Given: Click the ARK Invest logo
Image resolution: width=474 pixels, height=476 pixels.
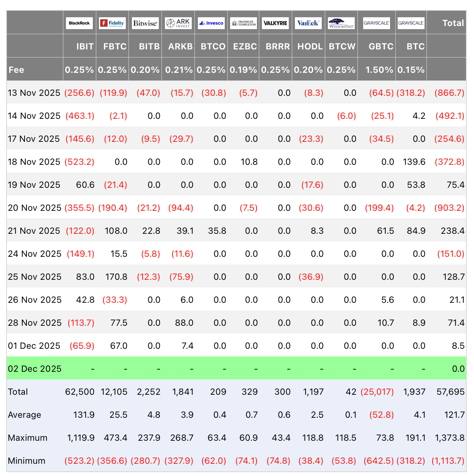Looking at the screenshot, I should coord(178,23).
